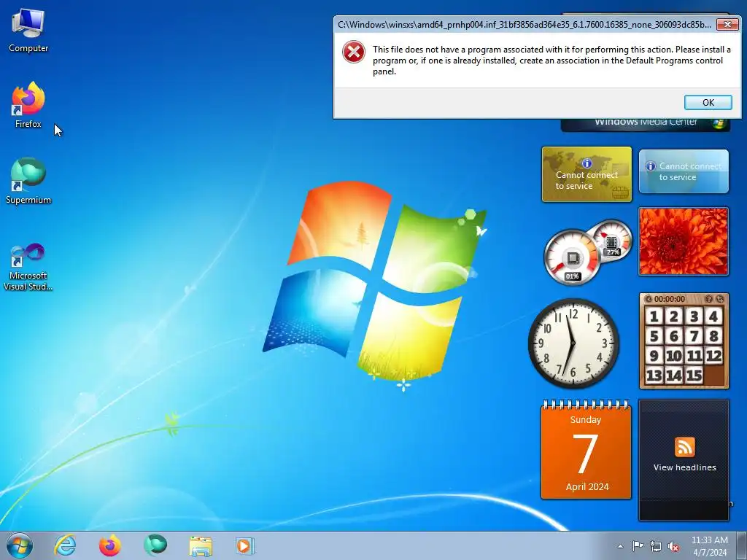Screen dimensions: 747x560
Task: Launch Internet Explorer from the taskbar
Action: point(65,545)
